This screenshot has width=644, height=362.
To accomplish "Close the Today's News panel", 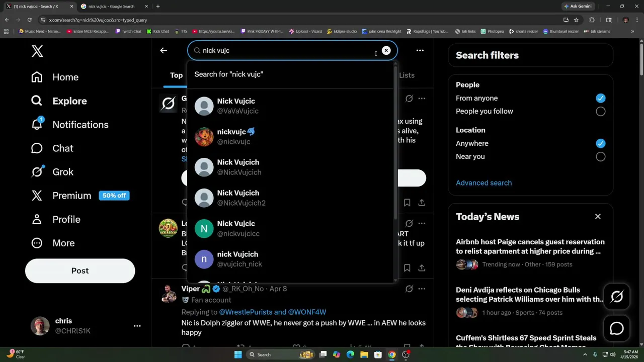I will 598,217.
